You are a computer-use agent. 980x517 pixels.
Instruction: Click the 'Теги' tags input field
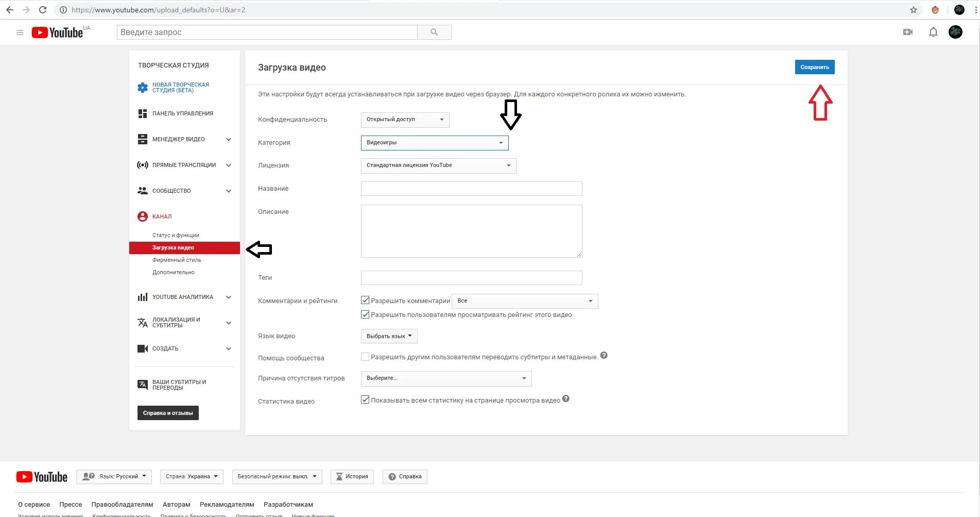pos(472,278)
